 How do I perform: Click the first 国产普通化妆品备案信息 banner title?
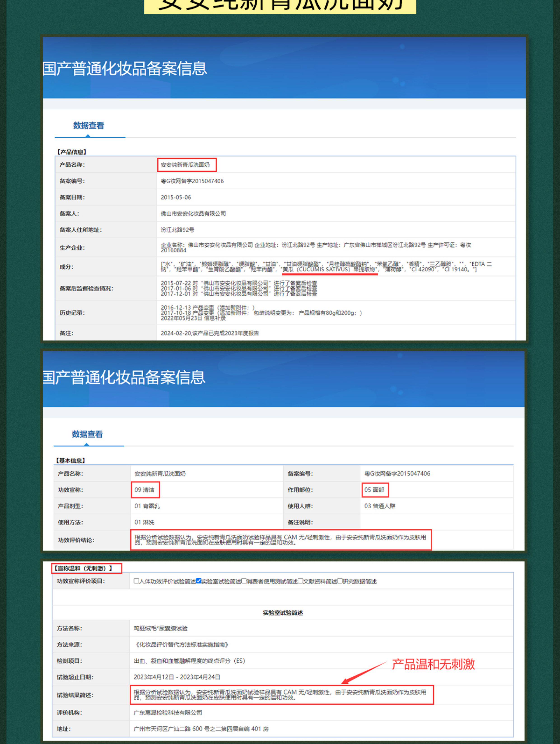125,69
